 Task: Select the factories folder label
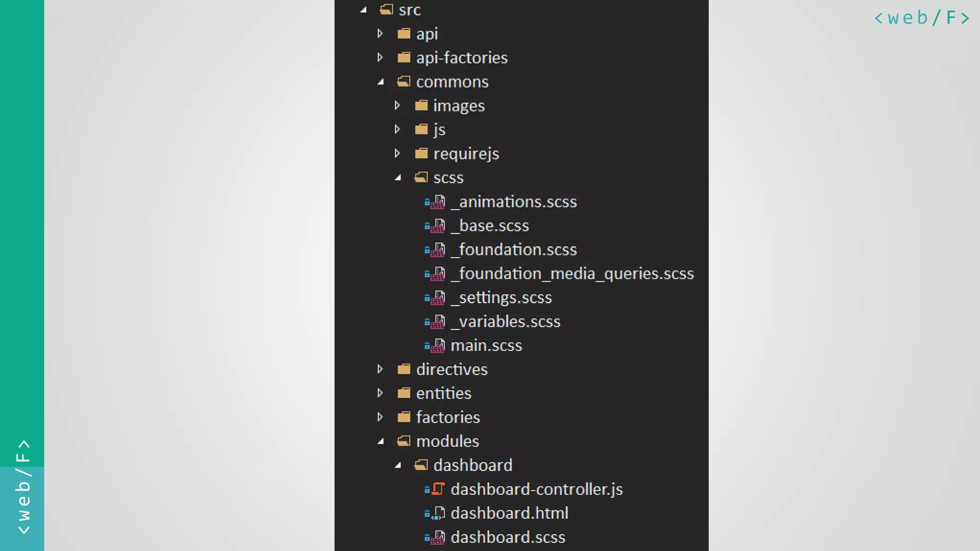(x=448, y=417)
